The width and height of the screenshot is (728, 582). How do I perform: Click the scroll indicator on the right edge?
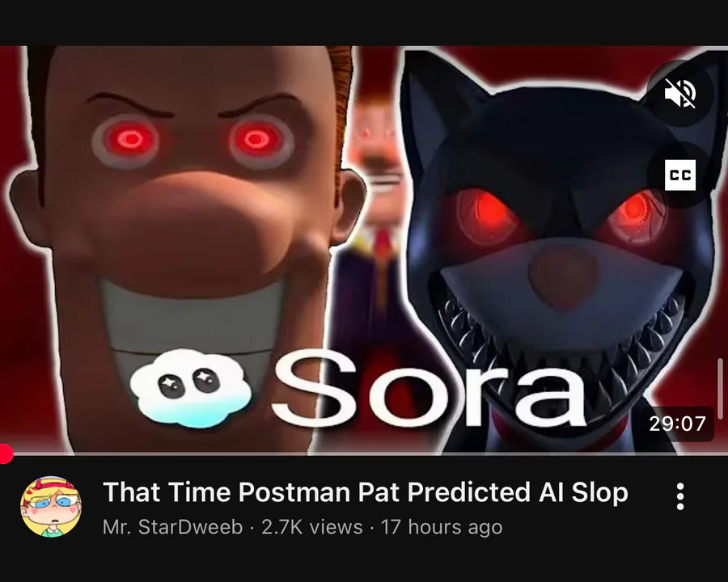[x=720, y=389]
